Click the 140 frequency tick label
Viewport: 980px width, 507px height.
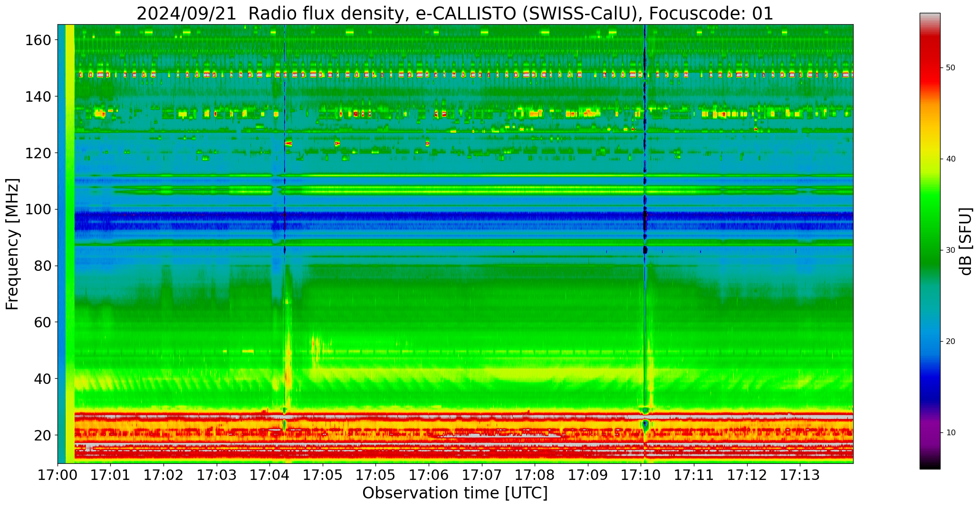[x=38, y=96]
